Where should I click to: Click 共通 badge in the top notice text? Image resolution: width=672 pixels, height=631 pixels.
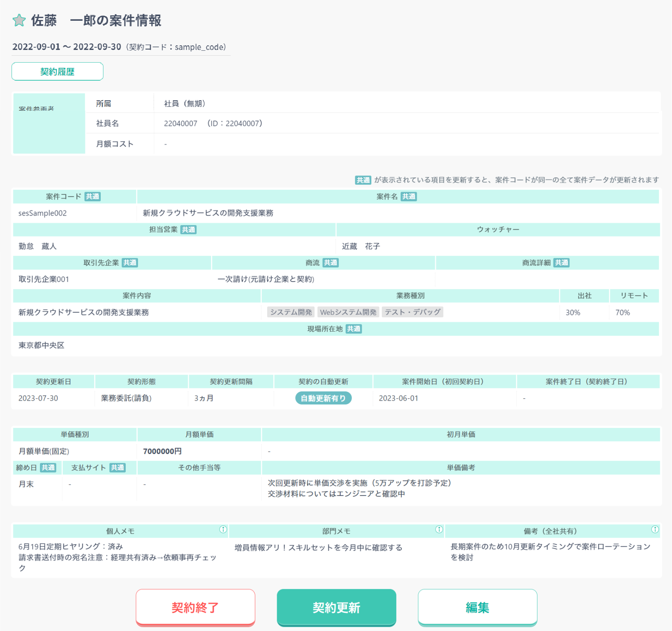(x=363, y=180)
